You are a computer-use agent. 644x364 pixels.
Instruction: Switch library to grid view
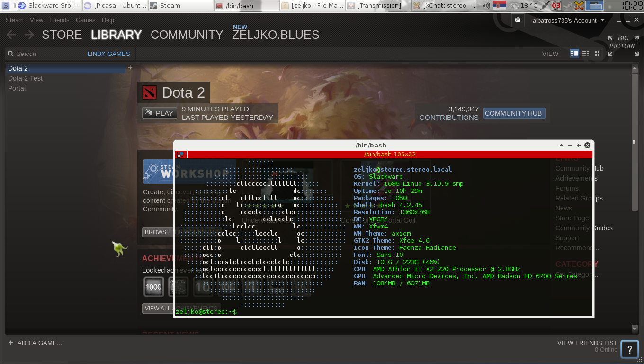point(597,54)
